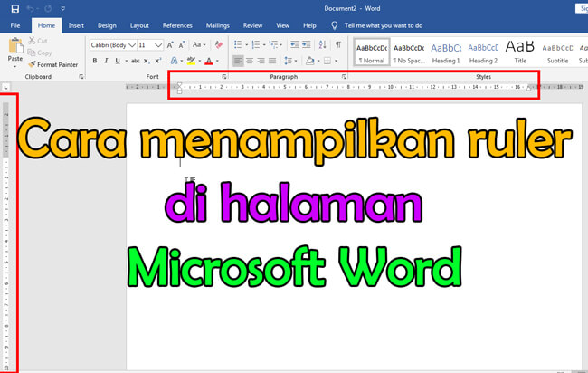Toggle Strikethrough abc button
588x373 pixels.
tap(136, 61)
